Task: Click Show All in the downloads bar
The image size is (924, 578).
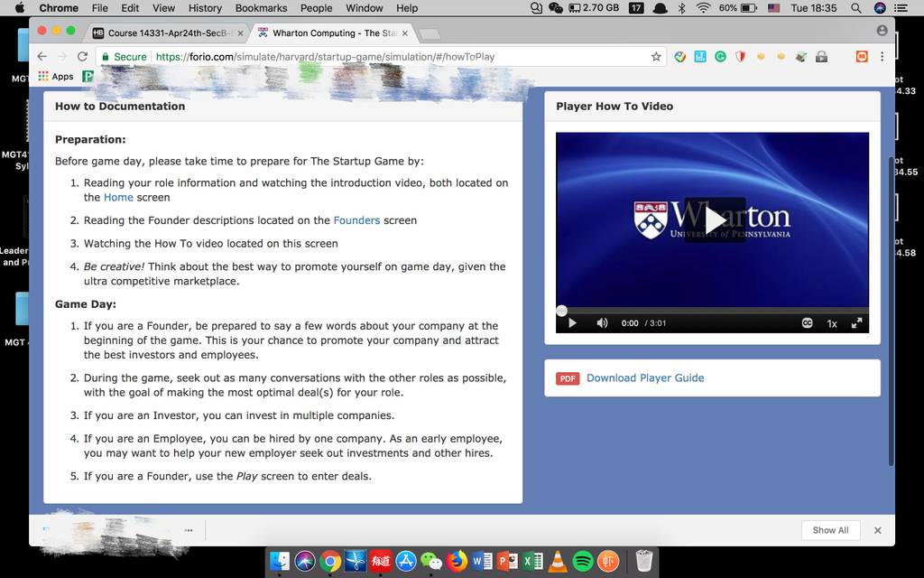Action: coord(830,530)
